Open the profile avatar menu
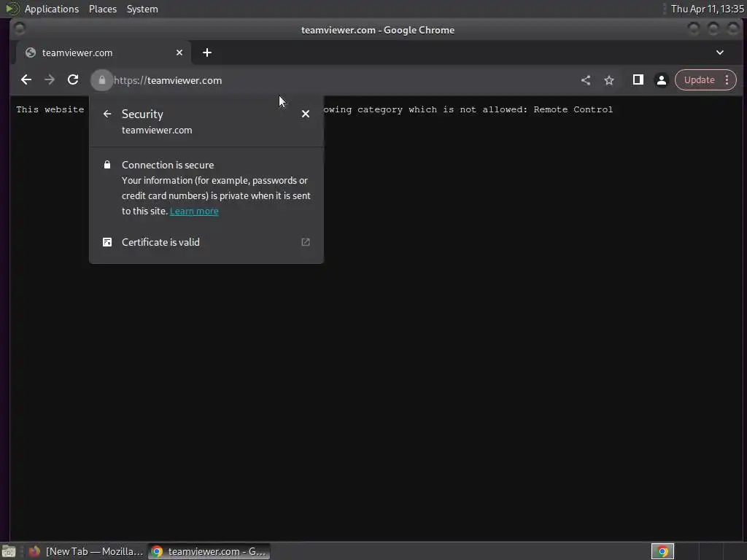 click(x=661, y=80)
